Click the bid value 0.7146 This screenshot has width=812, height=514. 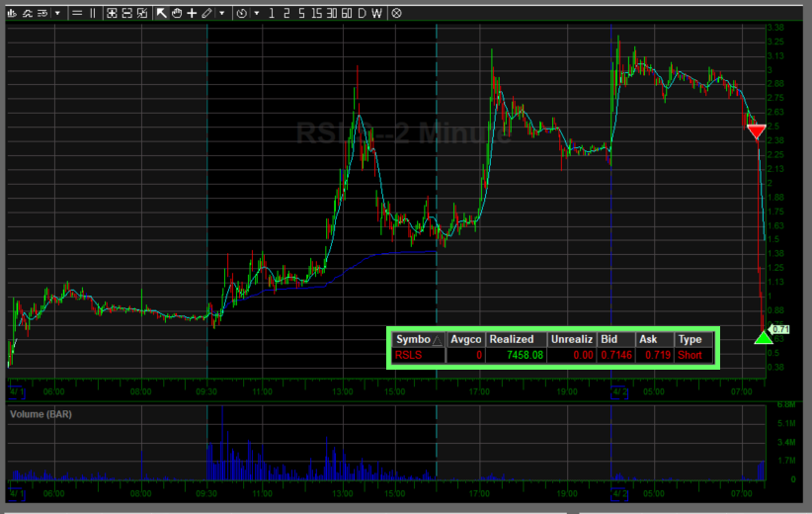coord(616,356)
